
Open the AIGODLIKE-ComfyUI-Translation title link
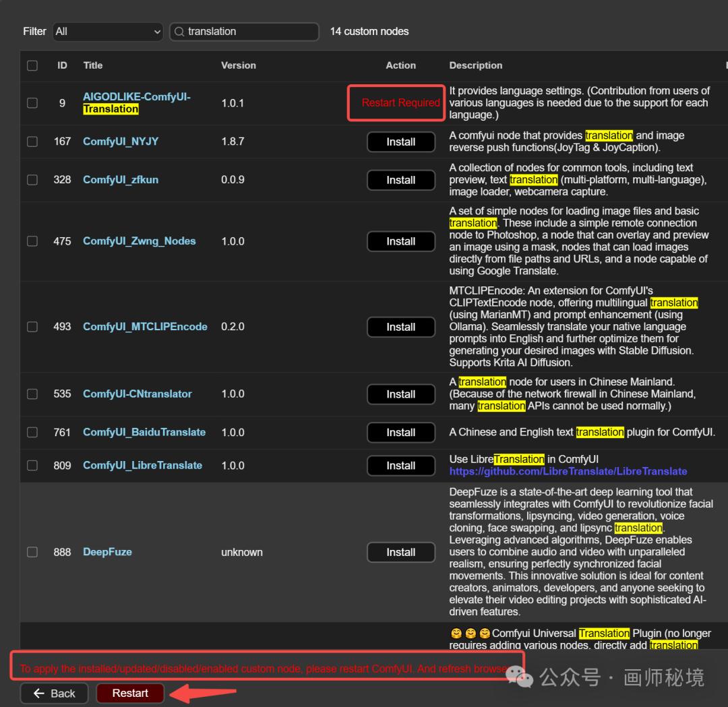coord(136,102)
